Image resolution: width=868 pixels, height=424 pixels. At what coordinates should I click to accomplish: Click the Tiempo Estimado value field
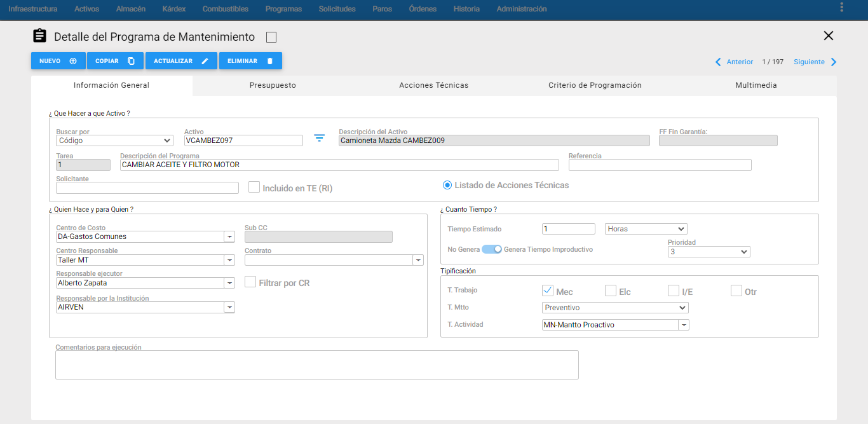coord(569,229)
